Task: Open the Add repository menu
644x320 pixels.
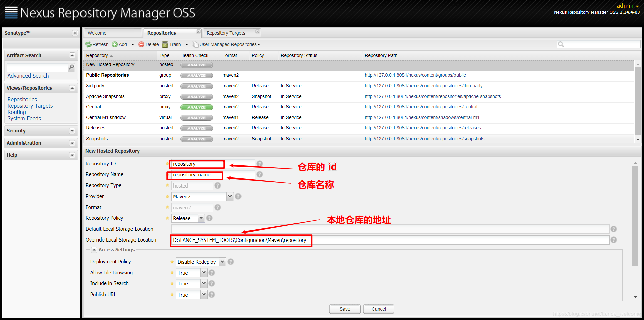Action: click(x=123, y=44)
